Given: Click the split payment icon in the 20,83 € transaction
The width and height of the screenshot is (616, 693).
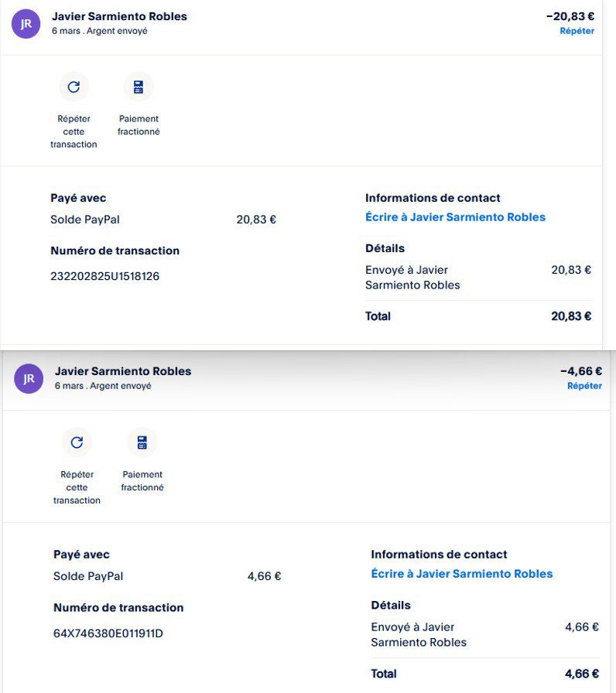Looking at the screenshot, I should point(139,87).
